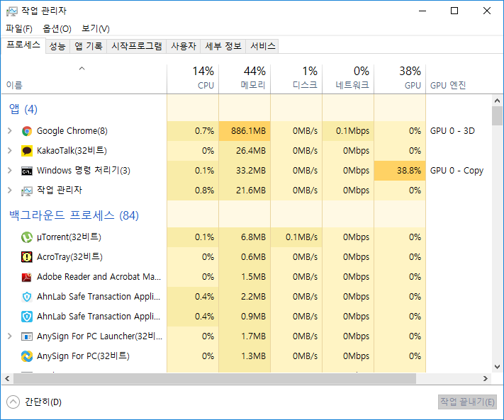Click the 앱 (4) group heading

tap(23, 110)
